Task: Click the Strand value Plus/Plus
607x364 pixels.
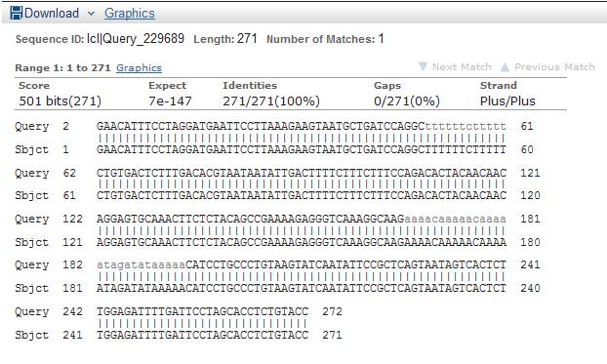Action: [x=507, y=101]
